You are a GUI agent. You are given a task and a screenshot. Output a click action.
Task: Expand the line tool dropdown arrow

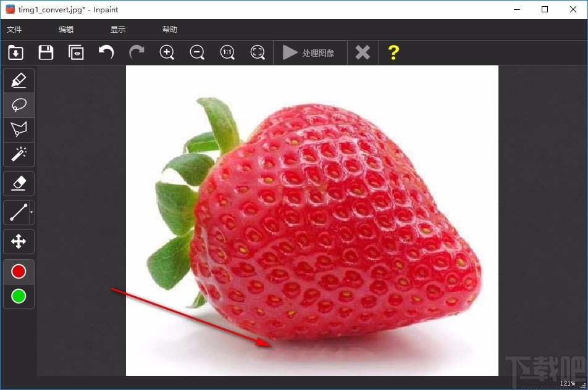[x=31, y=212]
